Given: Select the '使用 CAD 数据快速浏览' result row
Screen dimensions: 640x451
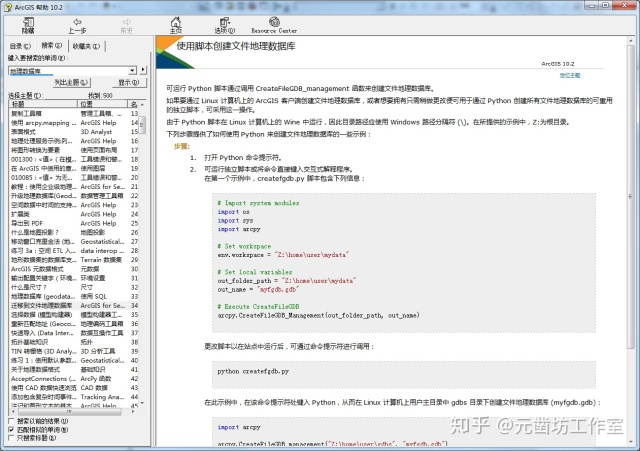Looking at the screenshot, I should click(x=74, y=388).
